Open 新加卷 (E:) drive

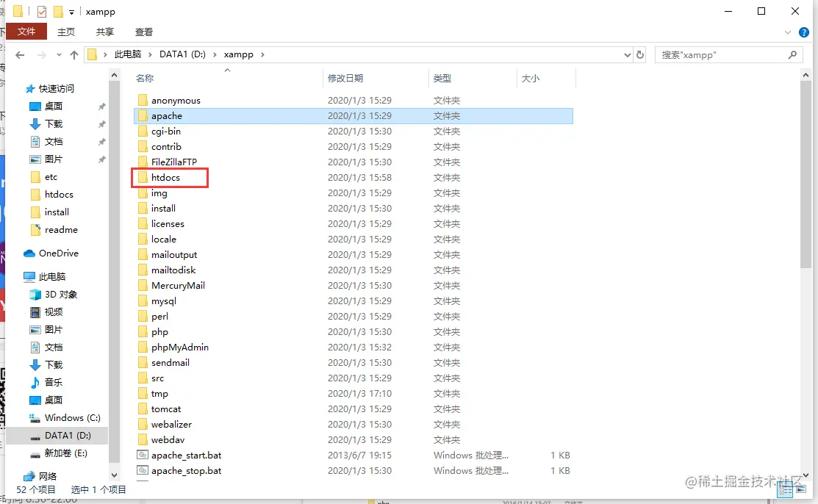(65, 453)
